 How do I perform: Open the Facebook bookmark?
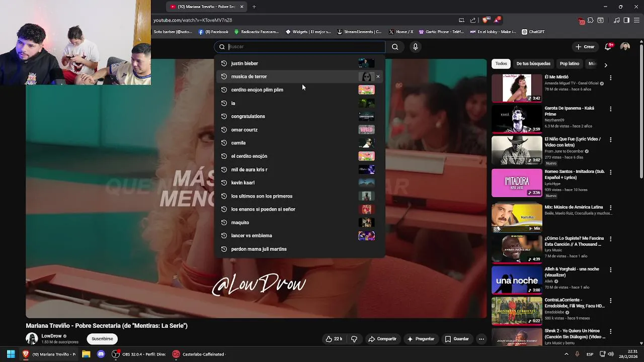point(213,32)
